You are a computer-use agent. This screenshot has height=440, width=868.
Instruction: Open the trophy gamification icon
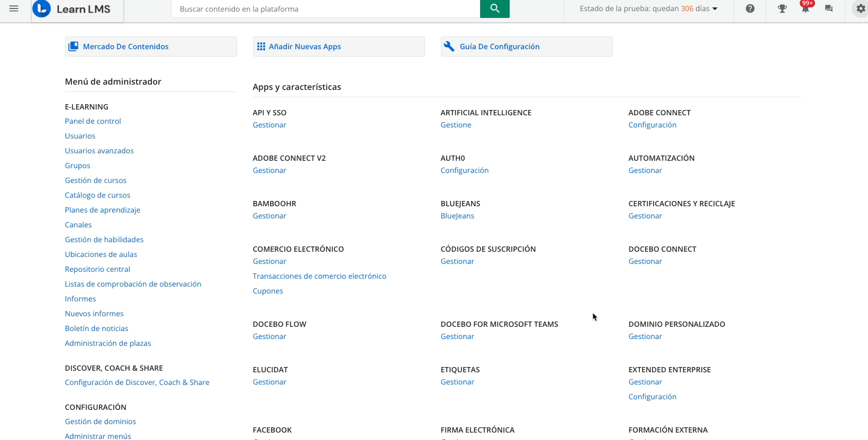pyautogui.click(x=782, y=8)
